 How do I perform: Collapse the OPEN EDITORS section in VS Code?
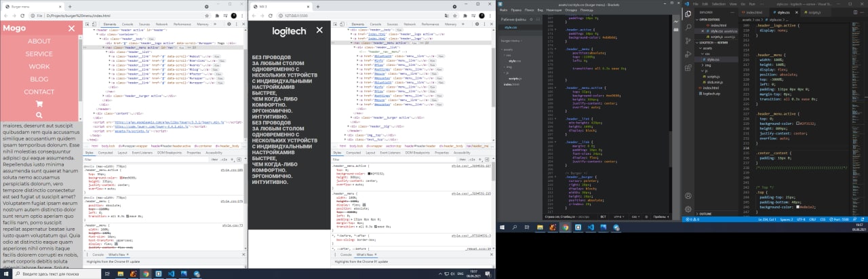(x=717, y=19)
